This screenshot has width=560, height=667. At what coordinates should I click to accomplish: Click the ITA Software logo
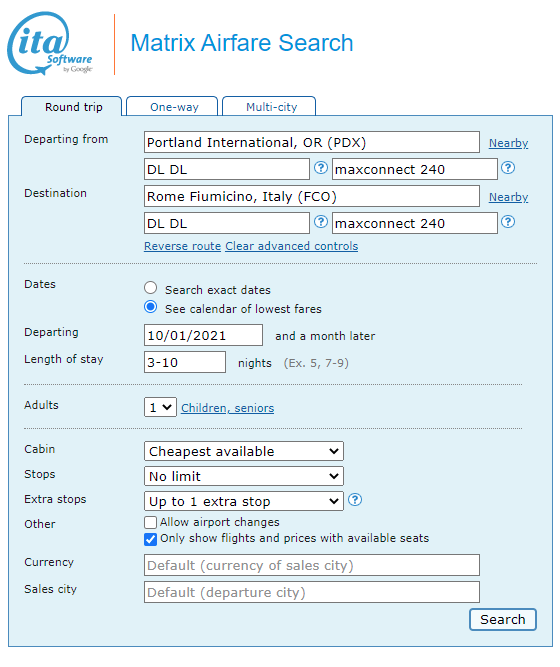[50, 43]
